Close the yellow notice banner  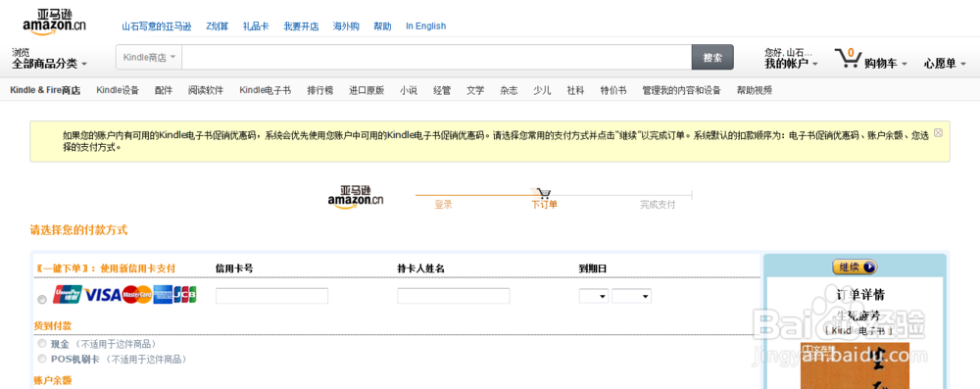point(938,132)
